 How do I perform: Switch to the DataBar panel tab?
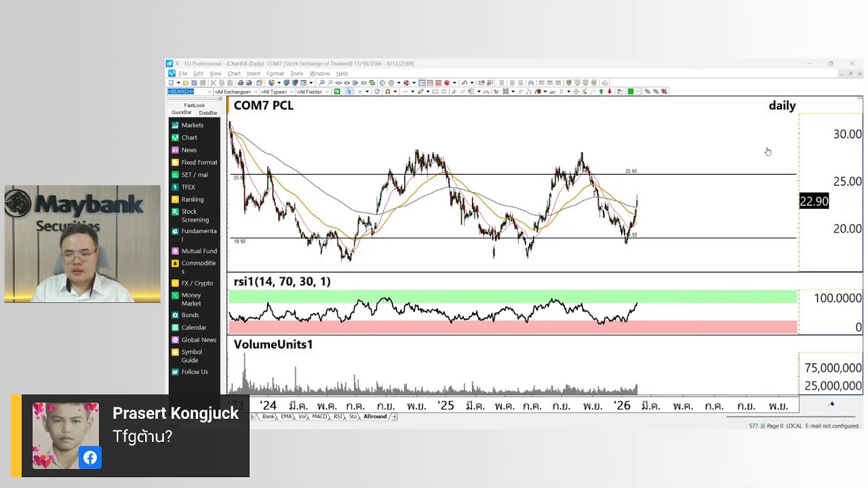pos(208,113)
